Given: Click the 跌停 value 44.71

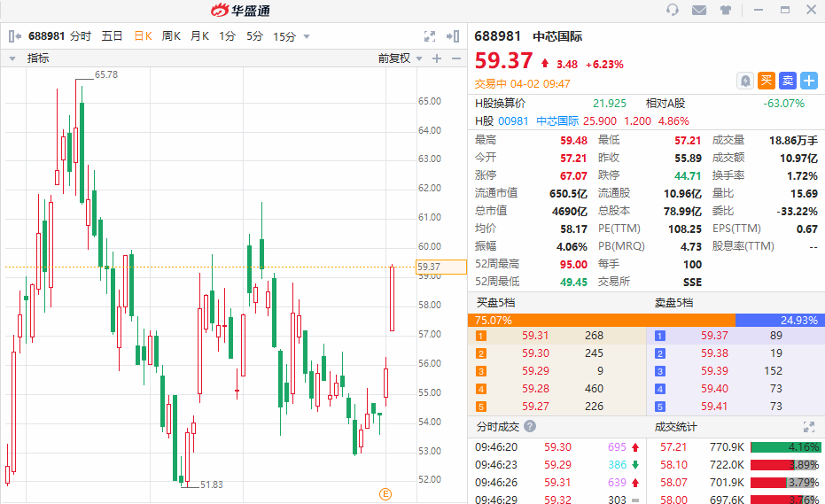Looking at the screenshot, I should point(688,175).
